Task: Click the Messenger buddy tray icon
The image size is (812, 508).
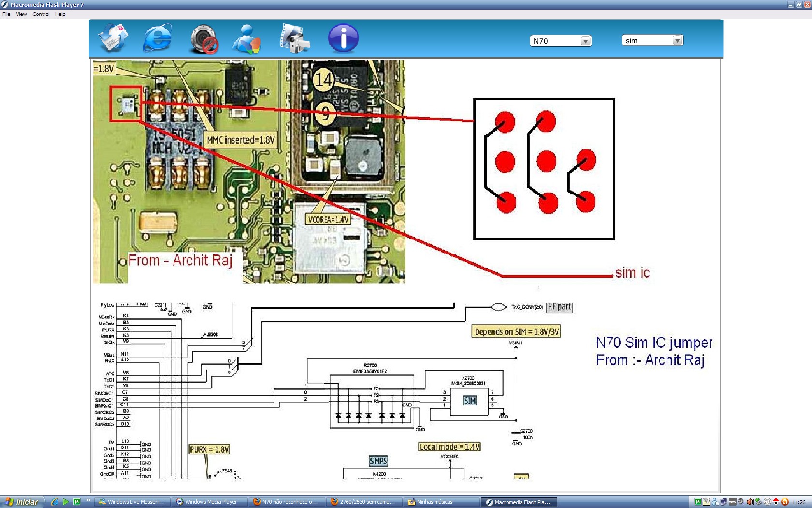Action: tap(715, 502)
